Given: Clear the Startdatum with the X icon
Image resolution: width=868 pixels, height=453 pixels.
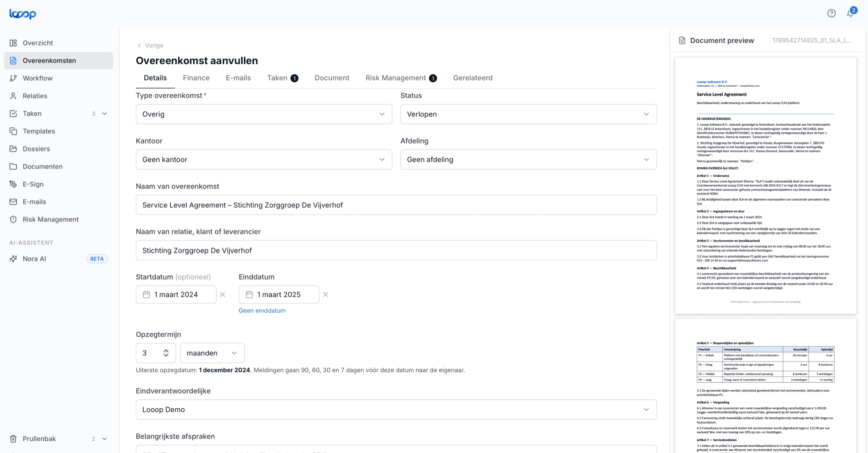Looking at the screenshot, I should pos(223,295).
